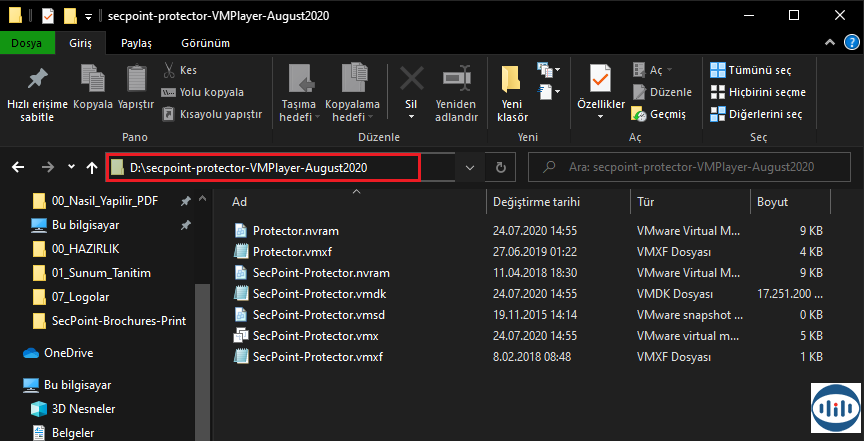Click the search box for this folder
Screen dimensions: 864x441
coord(690,167)
